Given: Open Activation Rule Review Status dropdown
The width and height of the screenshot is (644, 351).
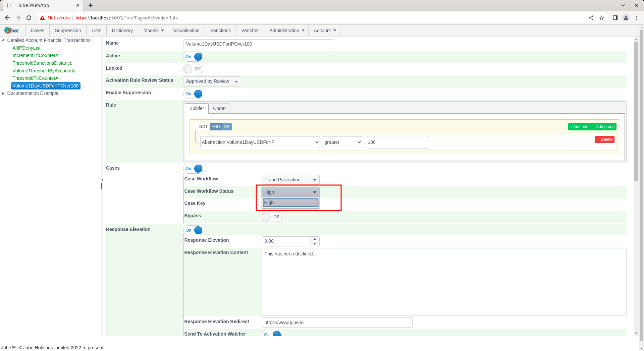Looking at the screenshot, I should click(x=212, y=81).
